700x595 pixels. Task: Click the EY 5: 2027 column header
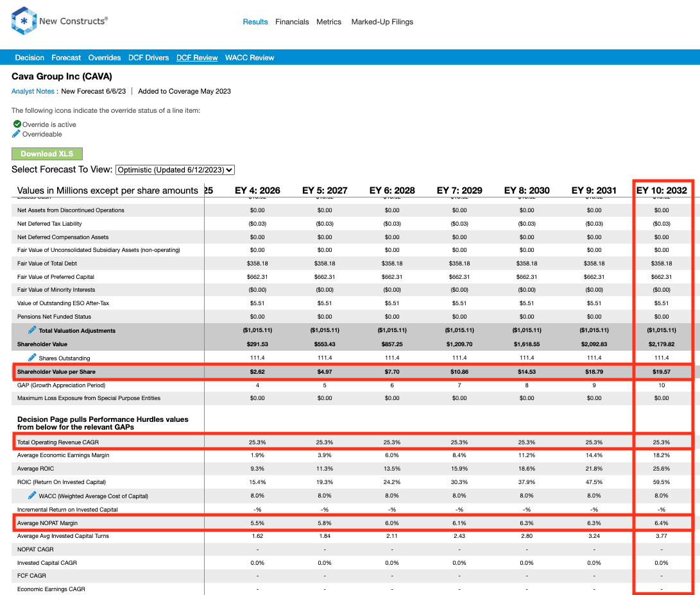pos(325,190)
